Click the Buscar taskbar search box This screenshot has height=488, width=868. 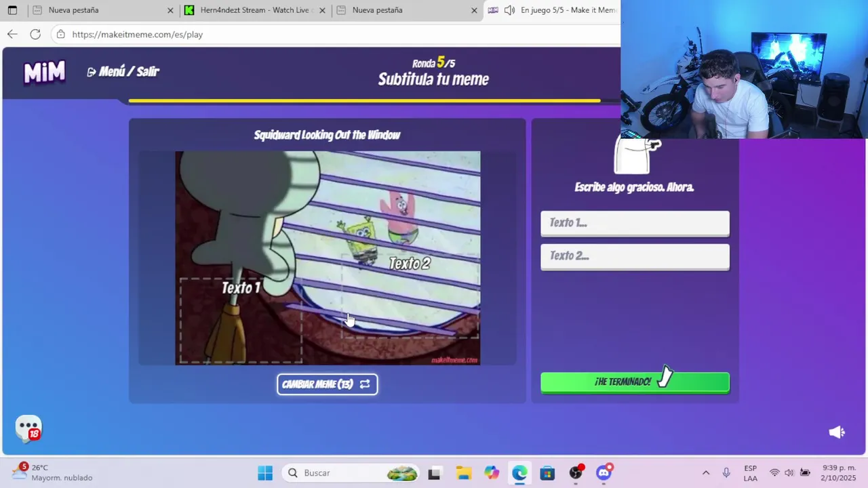coord(353,473)
